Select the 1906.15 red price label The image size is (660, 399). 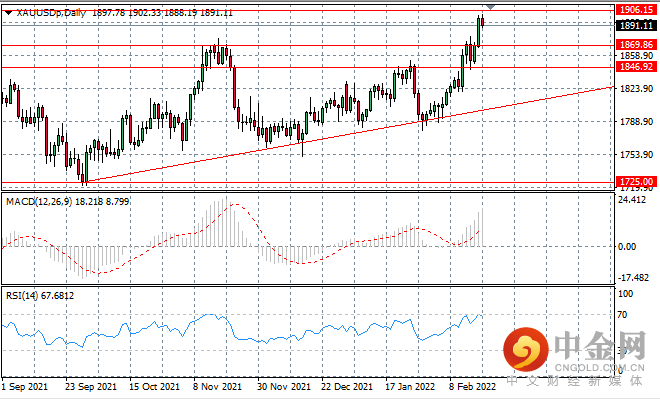click(636, 9)
